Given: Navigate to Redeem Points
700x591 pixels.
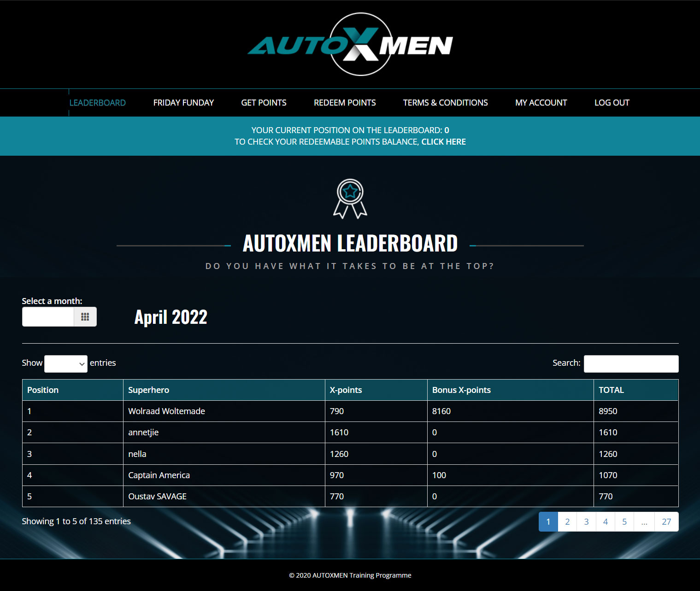Looking at the screenshot, I should [x=345, y=103].
